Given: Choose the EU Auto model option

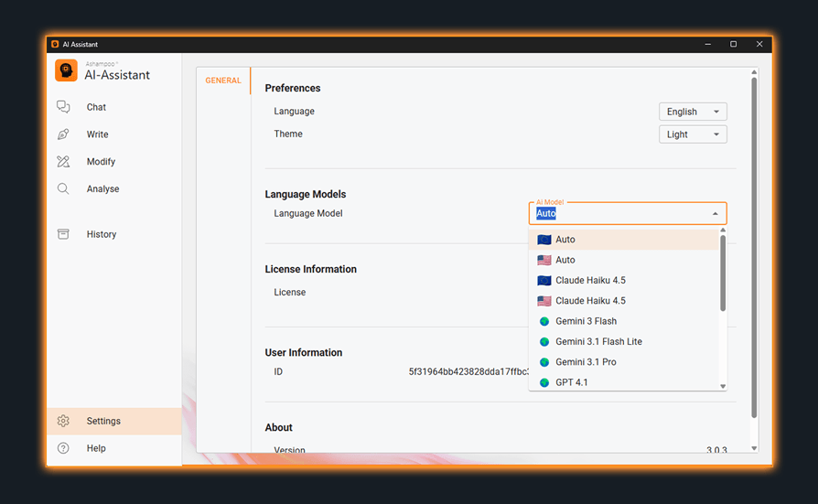Looking at the screenshot, I should 624,240.
